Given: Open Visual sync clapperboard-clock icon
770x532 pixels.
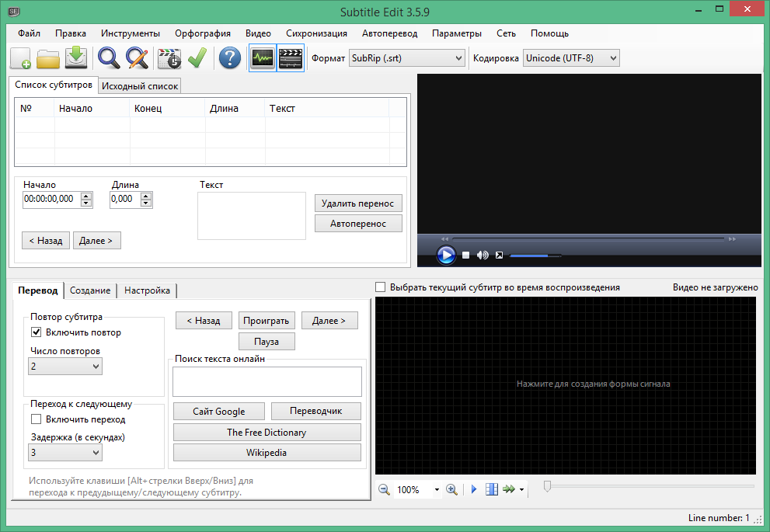Looking at the screenshot, I should click(x=169, y=58).
